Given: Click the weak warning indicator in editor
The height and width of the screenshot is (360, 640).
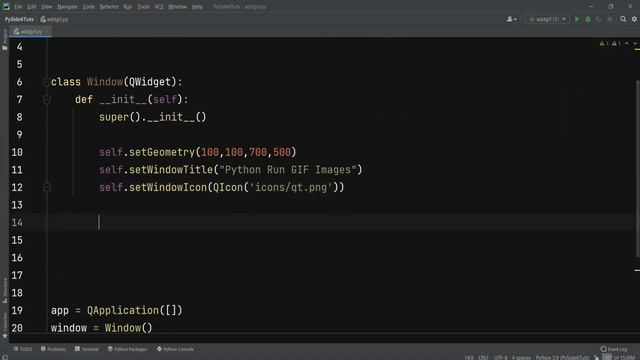Looking at the screenshot, I should click(616, 44).
